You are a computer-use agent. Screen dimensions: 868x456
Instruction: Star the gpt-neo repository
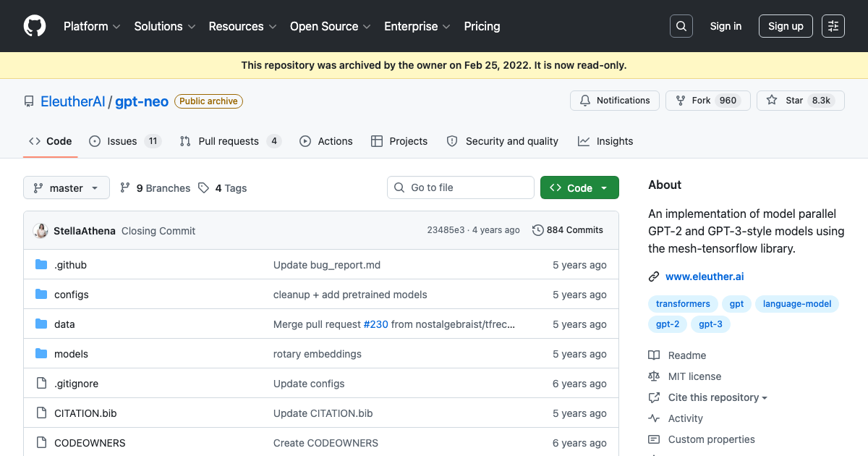tap(801, 101)
